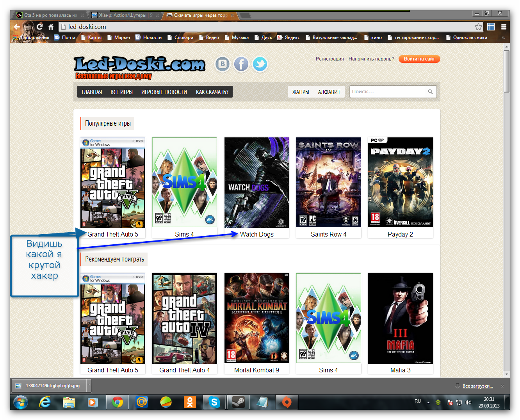Viewport: 520px width, 420px height.
Task: Open Skype from the taskbar
Action: [x=214, y=402]
